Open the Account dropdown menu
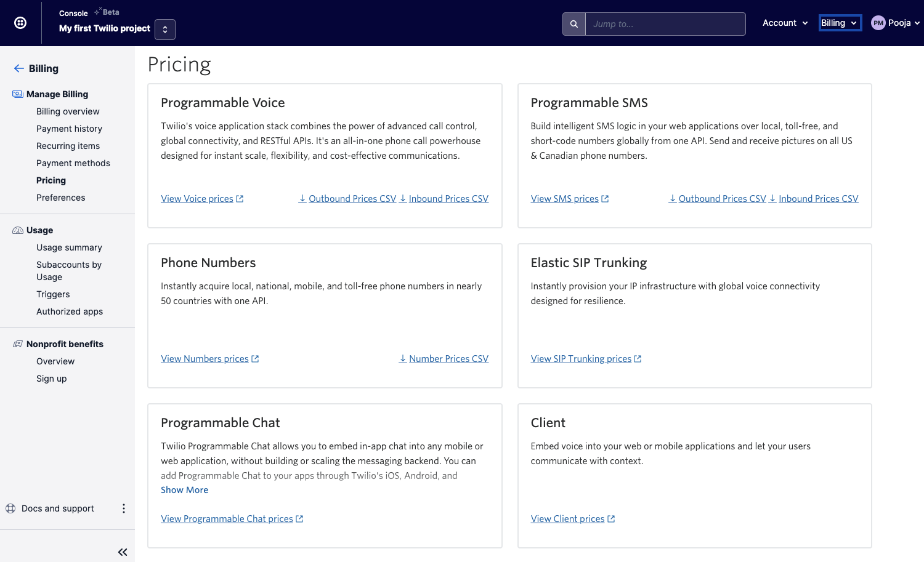The height and width of the screenshot is (562, 924). click(x=785, y=23)
